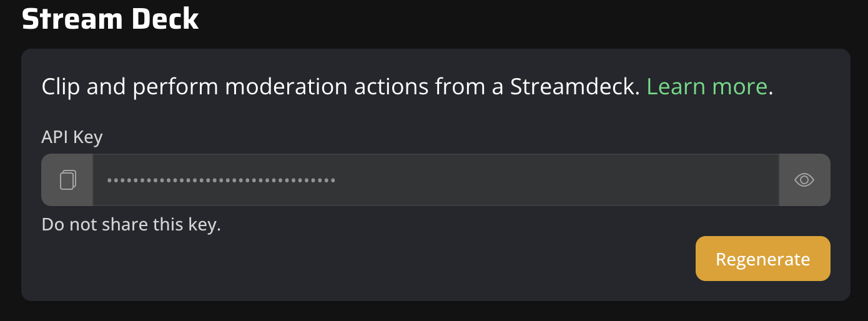Follow the green Learn more hyperlink

pos(706,87)
